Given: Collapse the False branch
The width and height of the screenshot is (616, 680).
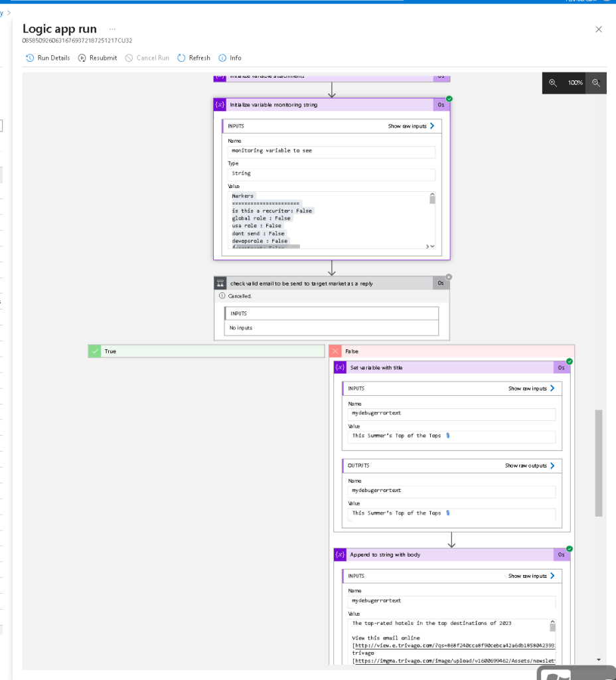Looking at the screenshot, I should (451, 351).
